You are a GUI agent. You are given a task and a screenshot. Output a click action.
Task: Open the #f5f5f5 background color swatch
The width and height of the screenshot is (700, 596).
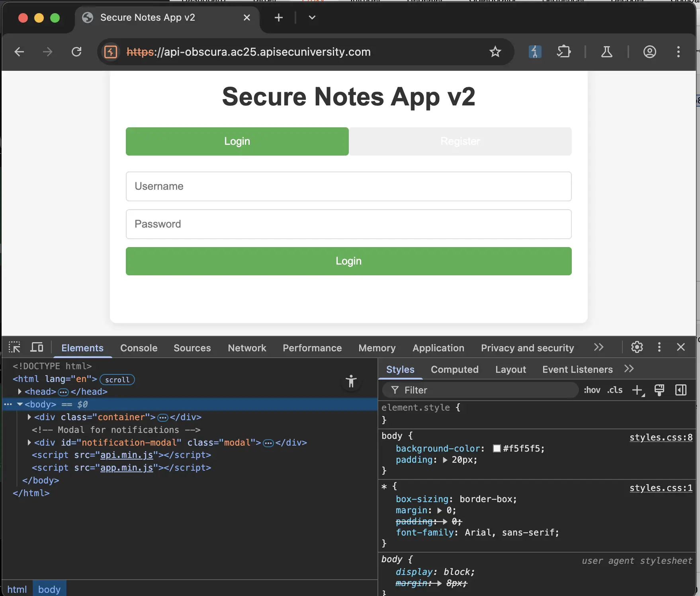point(497,448)
